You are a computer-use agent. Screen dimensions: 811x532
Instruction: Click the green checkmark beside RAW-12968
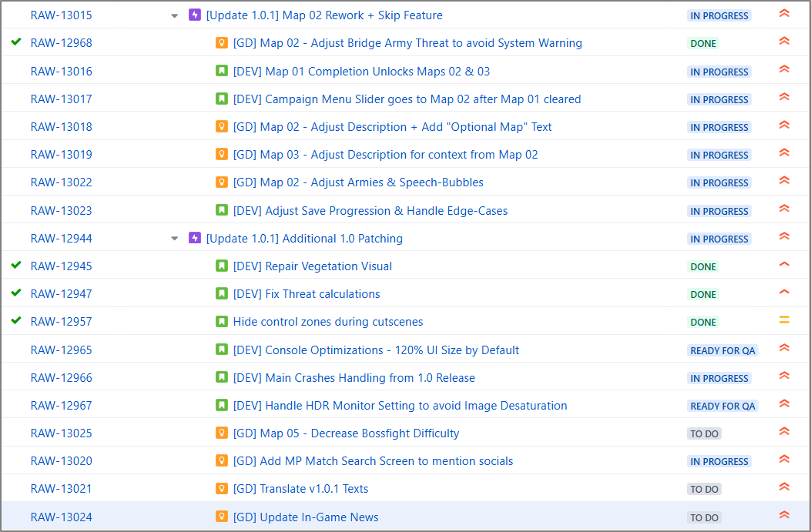[x=16, y=42]
